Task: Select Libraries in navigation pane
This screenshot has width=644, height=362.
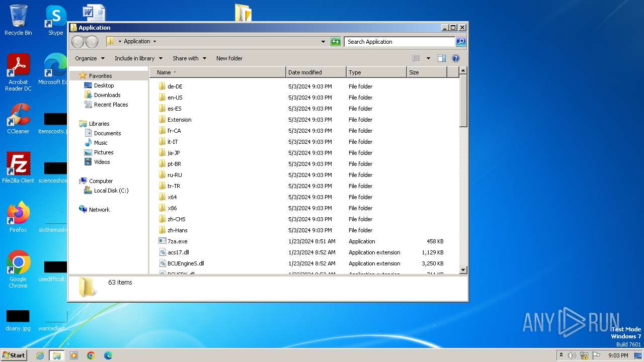Action: (99, 124)
